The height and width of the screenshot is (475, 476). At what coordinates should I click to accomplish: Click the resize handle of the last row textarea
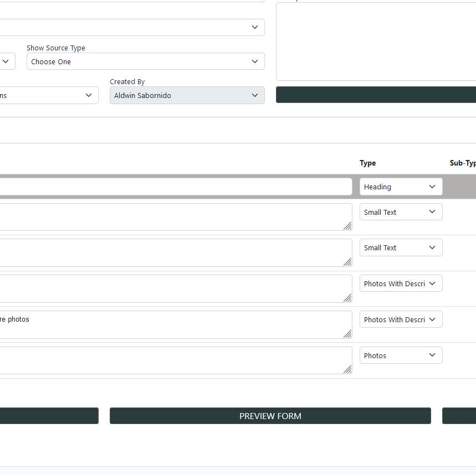coord(347,369)
